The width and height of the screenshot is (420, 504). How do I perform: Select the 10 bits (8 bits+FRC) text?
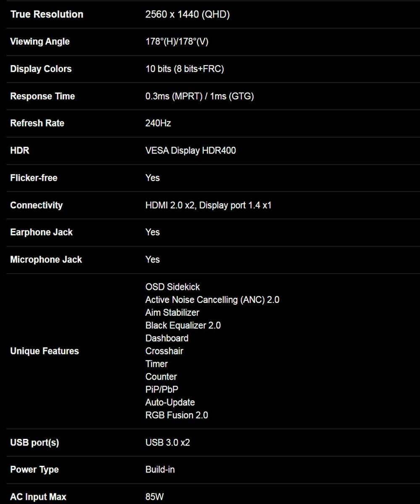pos(184,69)
